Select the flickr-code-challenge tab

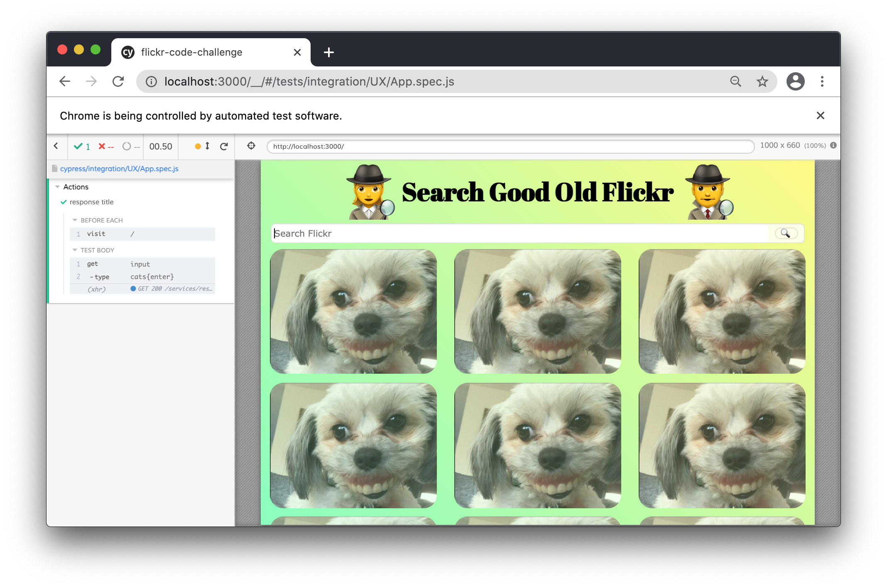(211, 52)
